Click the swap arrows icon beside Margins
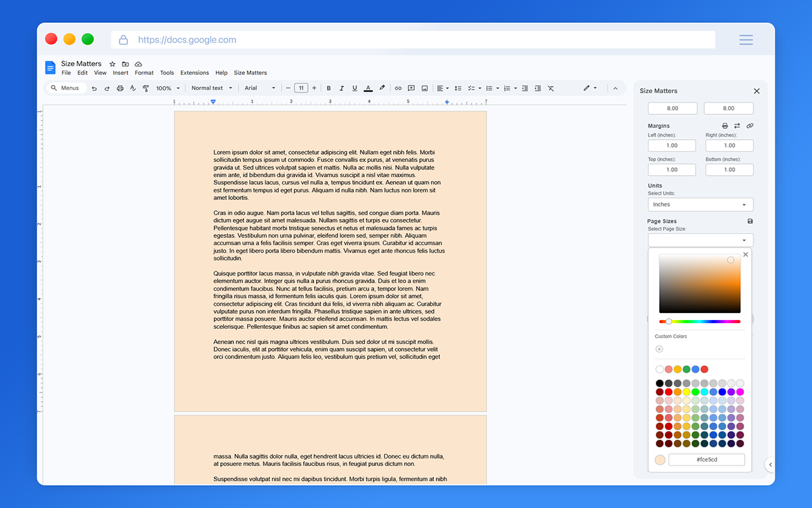Image resolution: width=812 pixels, height=508 pixels. 737,126
